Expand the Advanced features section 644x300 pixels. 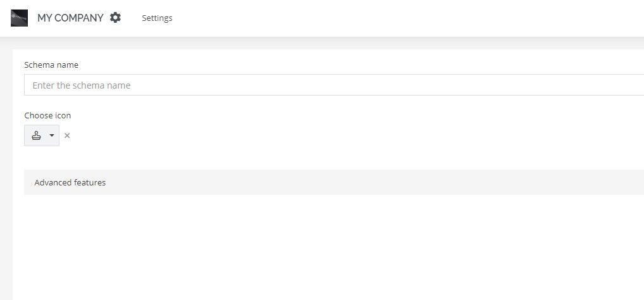[334, 182]
